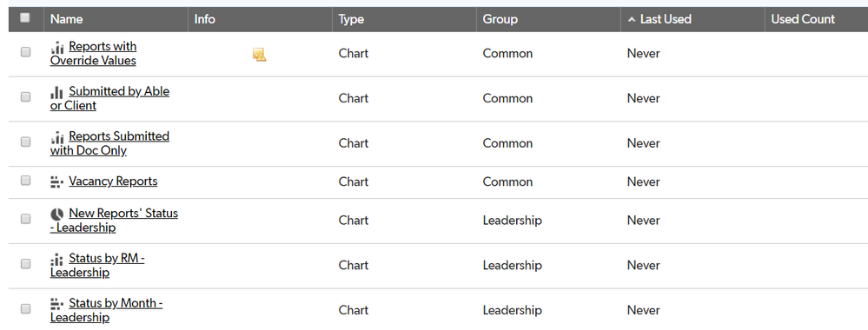
Task: Click the stacked bar icon beside Status by RM
Action: click(57, 259)
